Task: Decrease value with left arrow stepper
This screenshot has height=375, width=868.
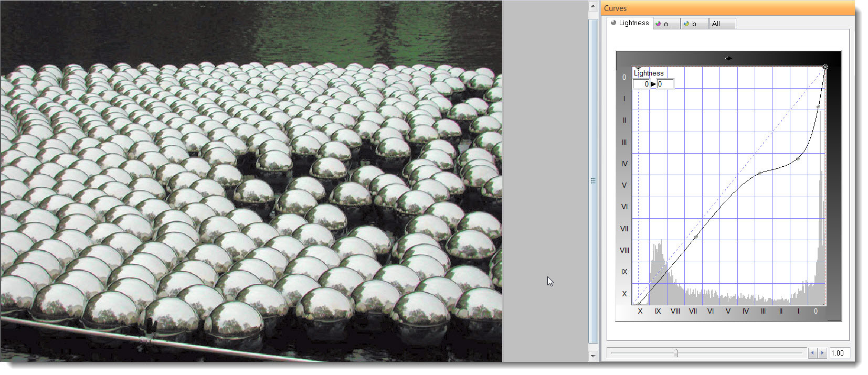Action: coord(812,353)
